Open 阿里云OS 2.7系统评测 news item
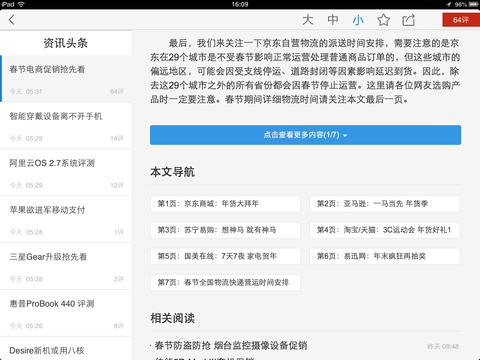The width and height of the screenshot is (480, 360). pos(66,173)
